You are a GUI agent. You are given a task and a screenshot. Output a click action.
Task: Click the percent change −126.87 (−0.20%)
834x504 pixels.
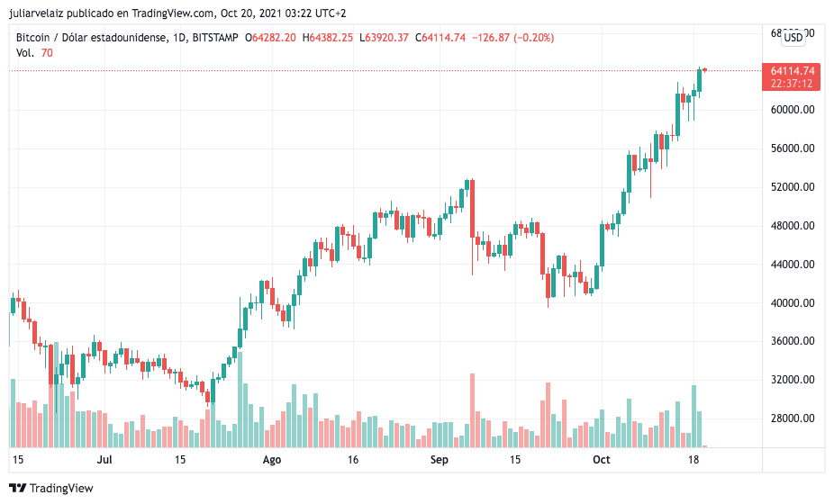512,38
